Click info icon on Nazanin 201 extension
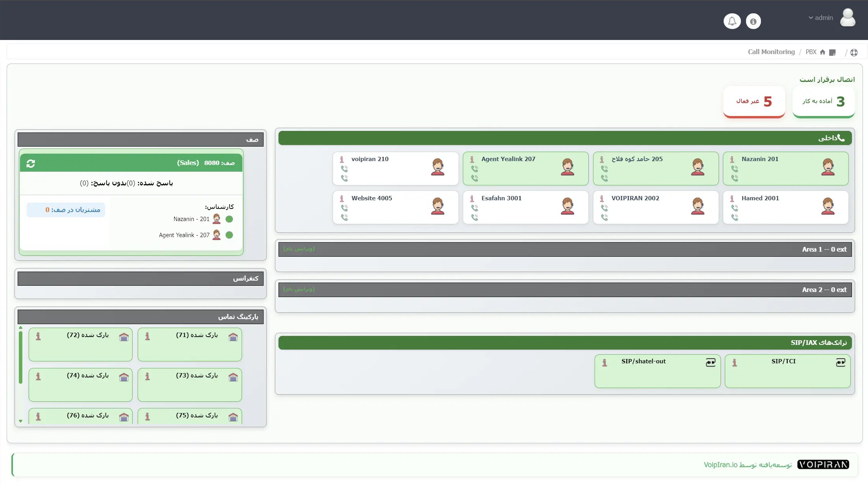Screen dimensions: 868x486 (732, 160)
